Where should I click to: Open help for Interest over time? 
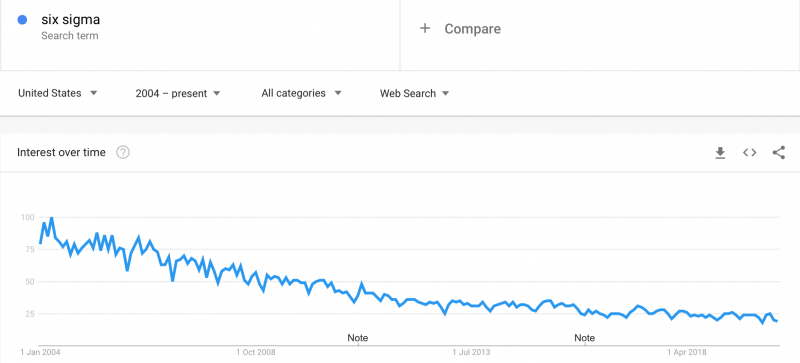pyautogui.click(x=122, y=152)
